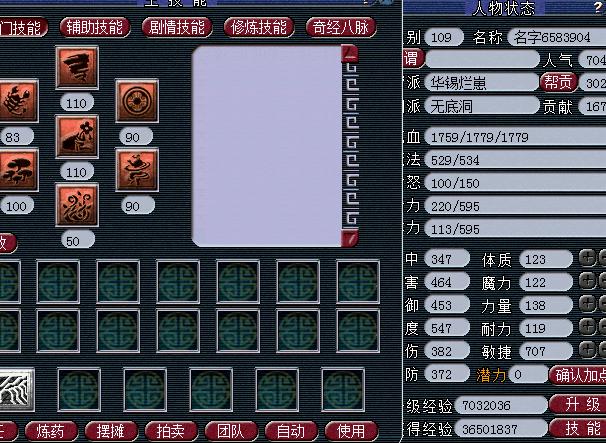The width and height of the screenshot is (606, 443).
Task: Click the 升级 level-up button
Action: pyautogui.click(x=577, y=404)
